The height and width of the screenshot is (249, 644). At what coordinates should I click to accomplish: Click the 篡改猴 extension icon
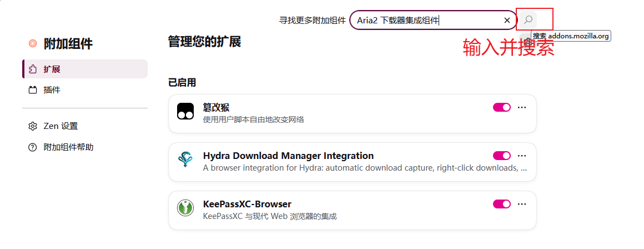(185, 111)
